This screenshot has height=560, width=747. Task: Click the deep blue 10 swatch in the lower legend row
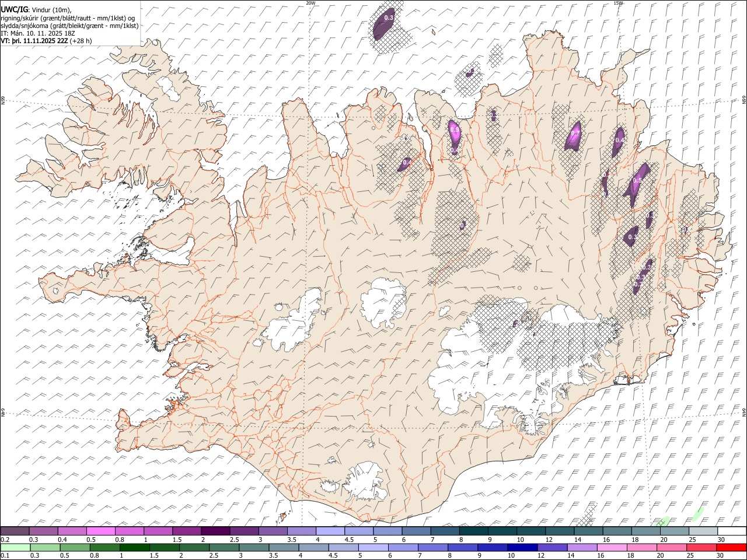(x=522, y=548)
